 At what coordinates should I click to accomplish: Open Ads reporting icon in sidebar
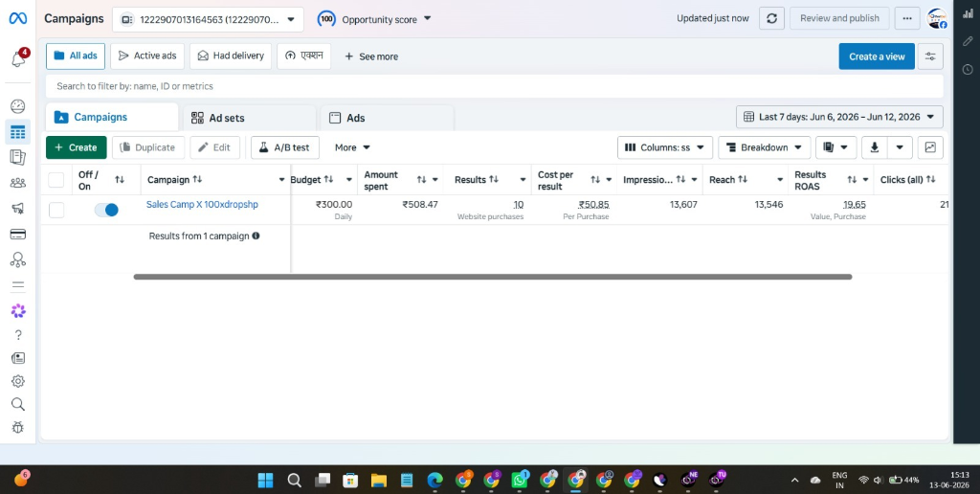coord(18,158)
